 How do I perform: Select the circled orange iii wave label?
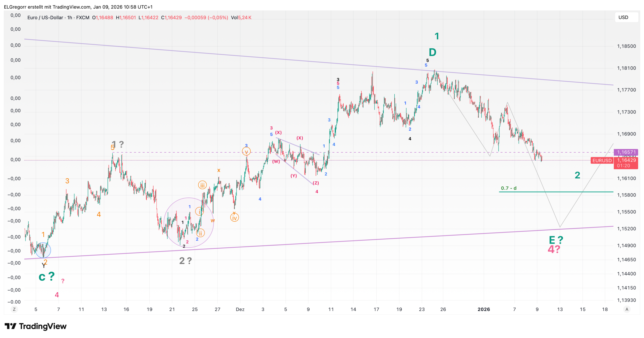[x=202, y=185]
